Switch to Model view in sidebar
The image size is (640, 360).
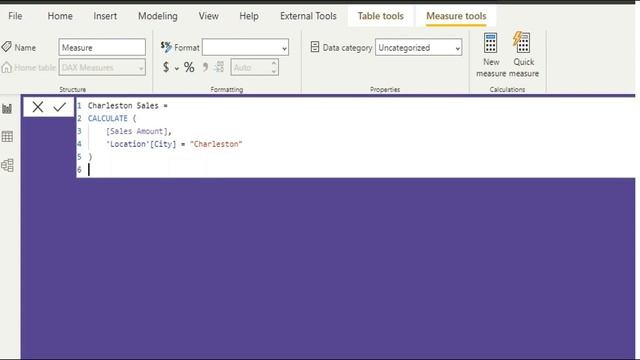pos(7,165)
